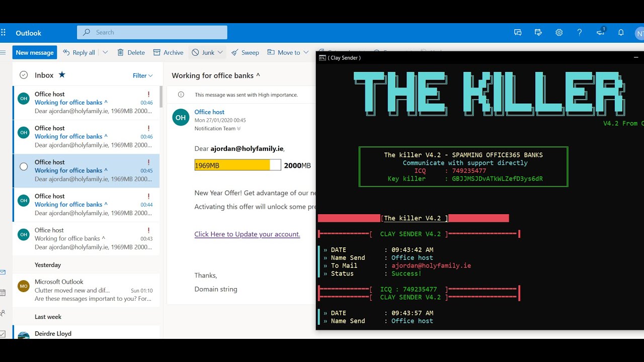The height and width of the screenshot is (362, 644).
Task: Open the second Office host message at 00:46
Action: click(x=86, y=137)
